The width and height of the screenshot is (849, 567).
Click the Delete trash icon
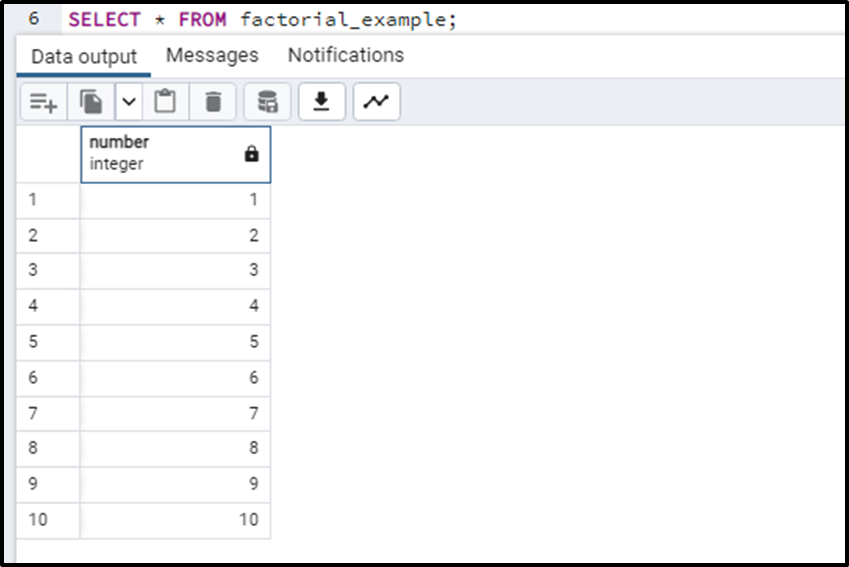(x=213, y=101)
